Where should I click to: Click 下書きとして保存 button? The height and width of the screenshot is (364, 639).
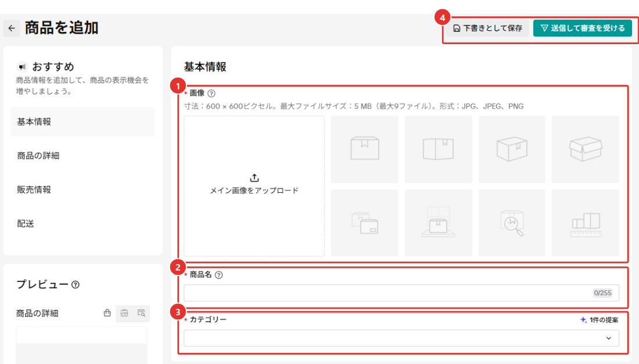pos(487,28)
